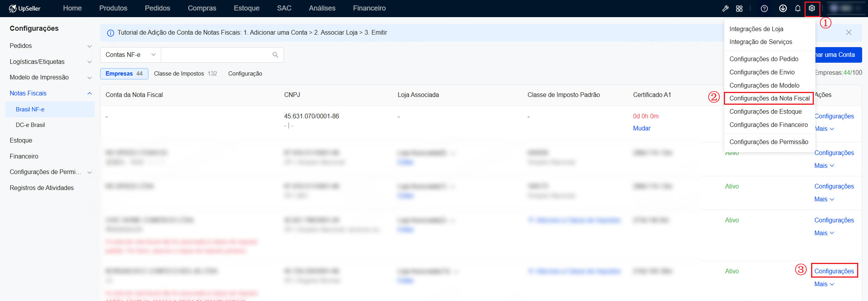Open the Estoque top menu
This screenshot has height=301, width=868.
tap(247, 8)
